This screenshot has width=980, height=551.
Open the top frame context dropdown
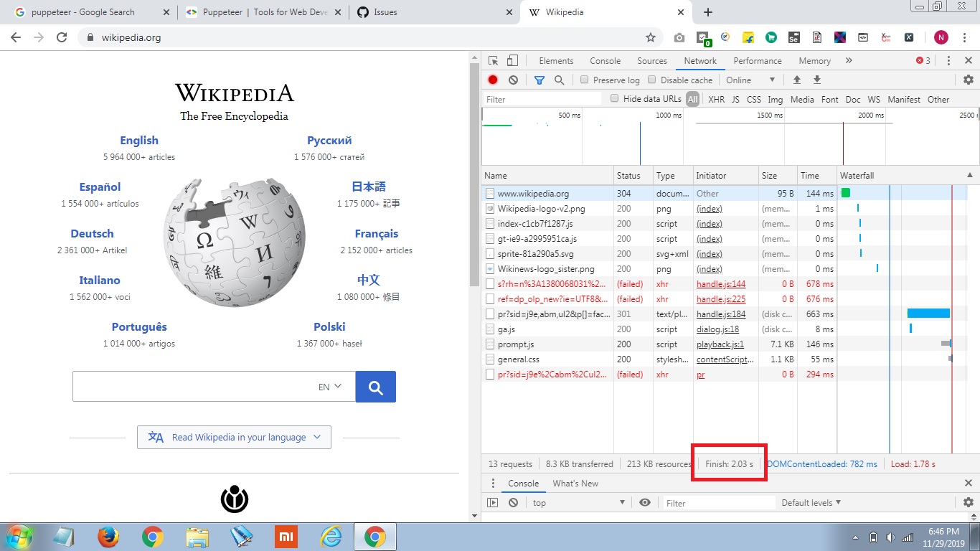click(578, 502)
